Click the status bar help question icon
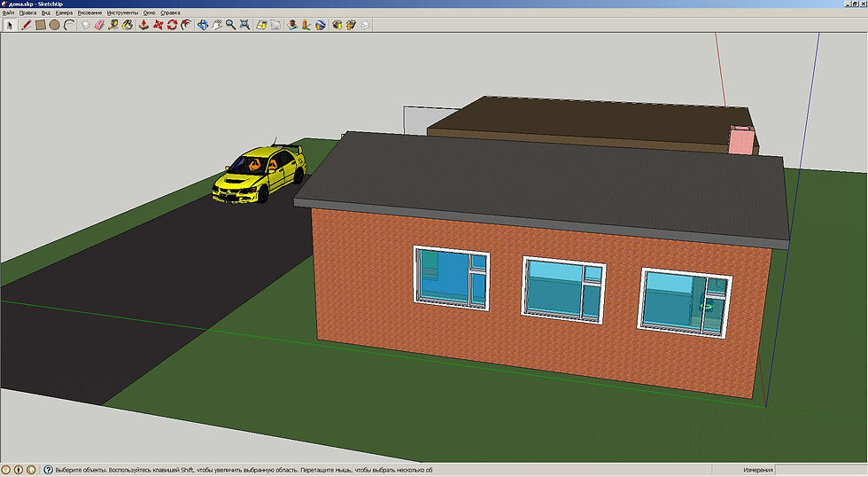Screen dimensions: 868x477 [48, 470]
